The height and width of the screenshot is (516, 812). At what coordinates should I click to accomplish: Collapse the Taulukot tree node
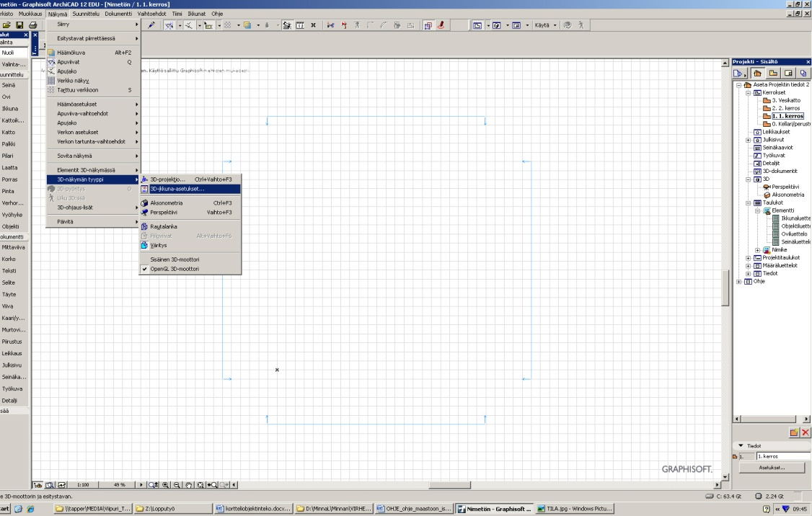click(749, 203)
